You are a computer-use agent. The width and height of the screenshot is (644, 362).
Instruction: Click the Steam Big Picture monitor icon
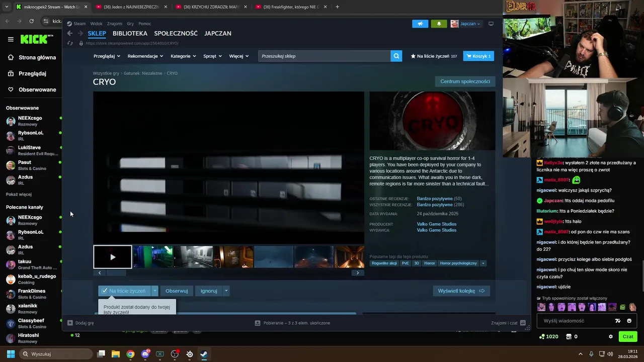point(491,24)
